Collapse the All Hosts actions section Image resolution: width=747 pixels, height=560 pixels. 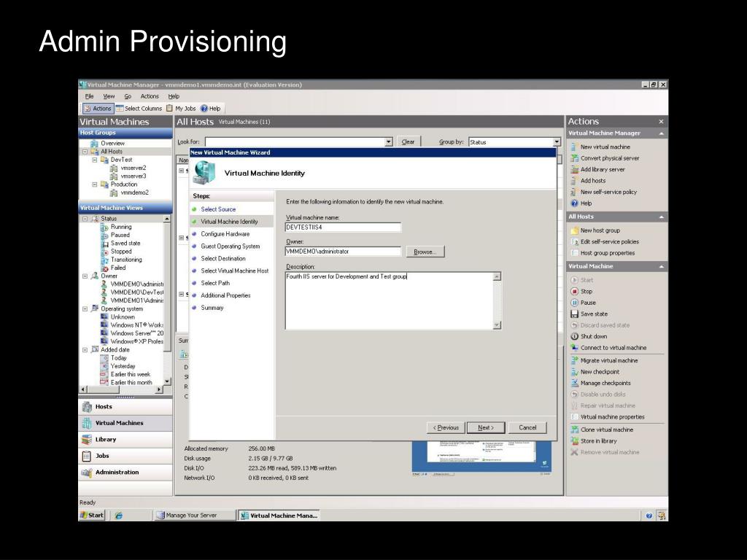[661, 217]
